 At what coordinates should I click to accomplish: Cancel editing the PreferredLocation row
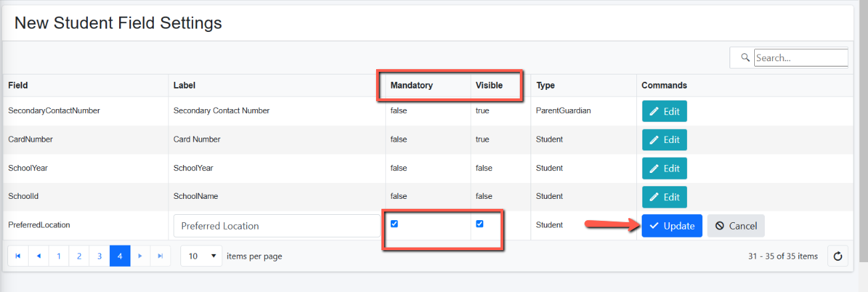[x=736, y=225]
